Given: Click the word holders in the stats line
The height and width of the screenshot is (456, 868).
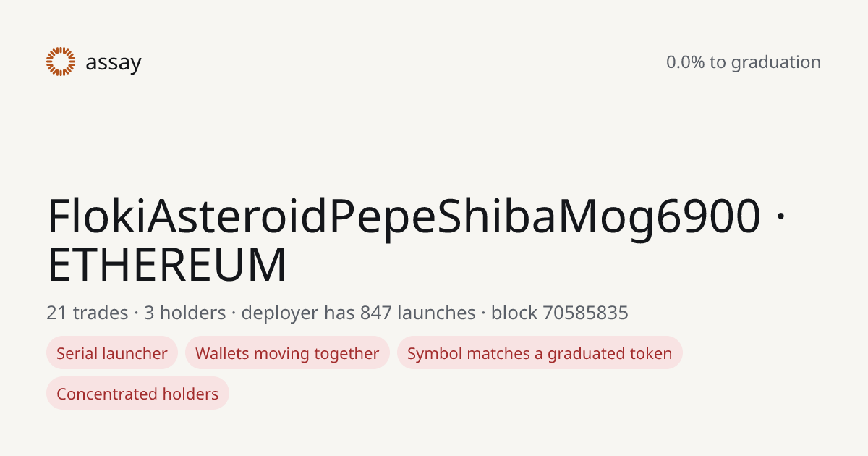Looking at the screenshot, I should coord(192,313).
